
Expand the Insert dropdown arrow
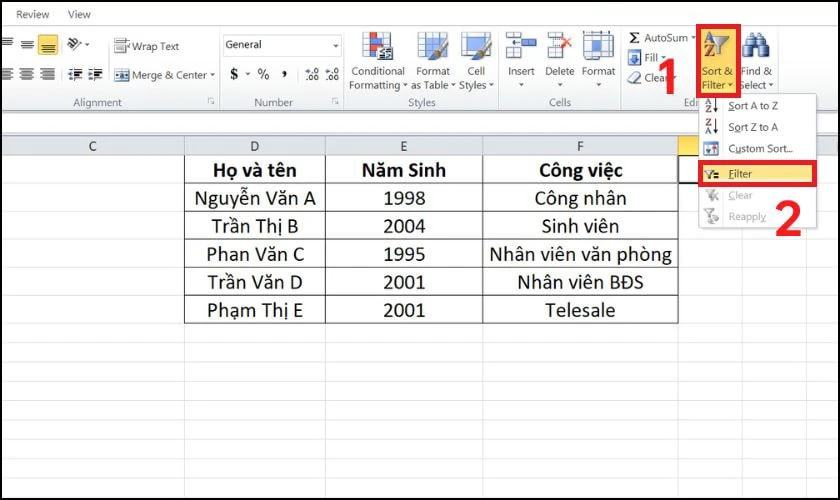click(x=521, y=85)
